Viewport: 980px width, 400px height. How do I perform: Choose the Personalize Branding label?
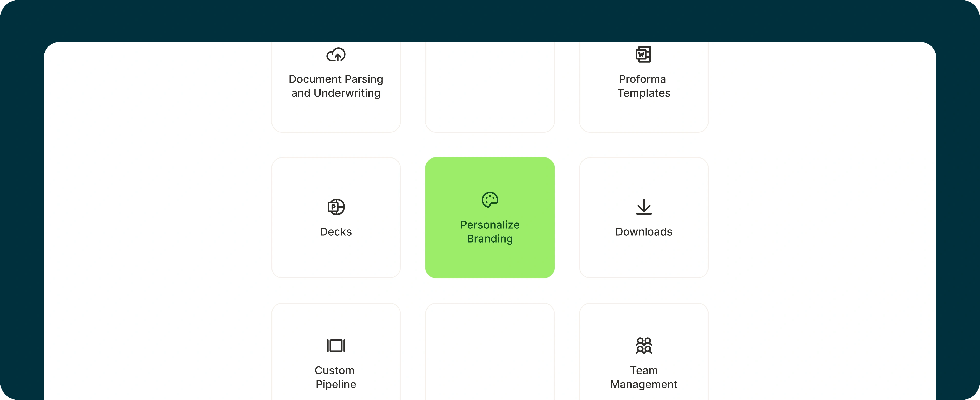[490, 232]
